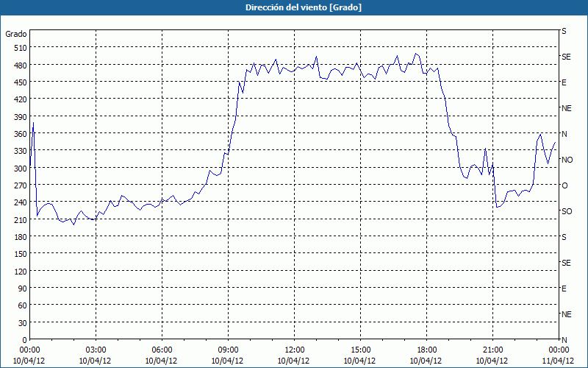
Task: Select the 60 y-axis label
Action: pos(23,305)
